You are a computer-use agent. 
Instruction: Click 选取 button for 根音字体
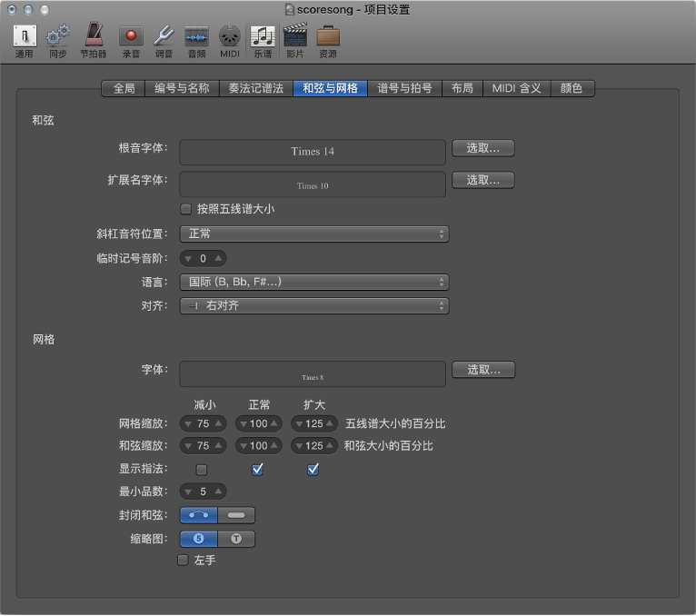click(x=483, y=148)
